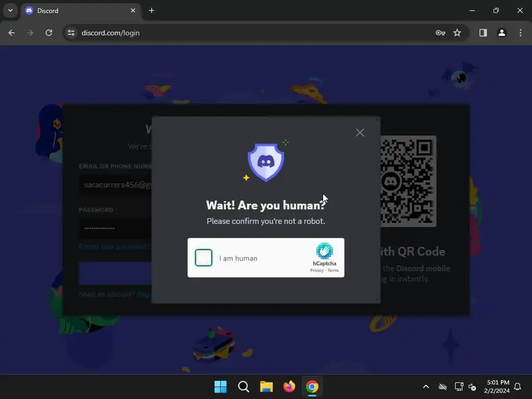Screen dimensions: 532x399
Task: Show hidden system tray icons
Action: coord(426,387)
